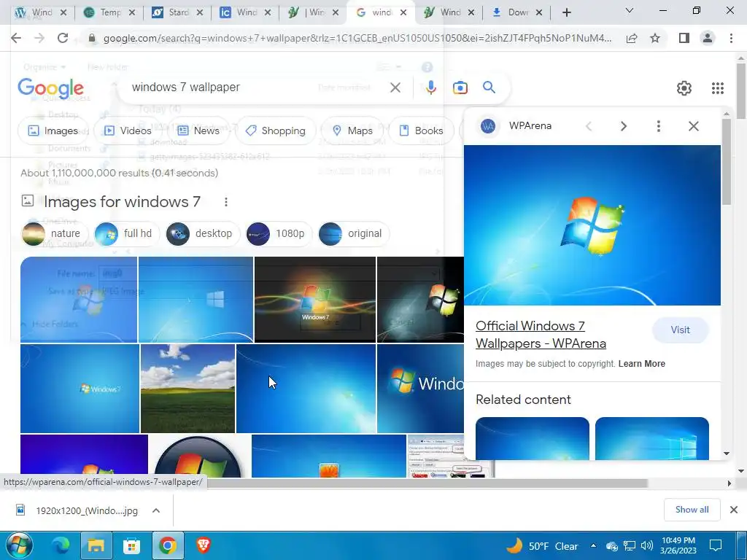Launch Brave browser from the taskbar
Viewport: 747px width, 560px height.
[x=204, y=545]
